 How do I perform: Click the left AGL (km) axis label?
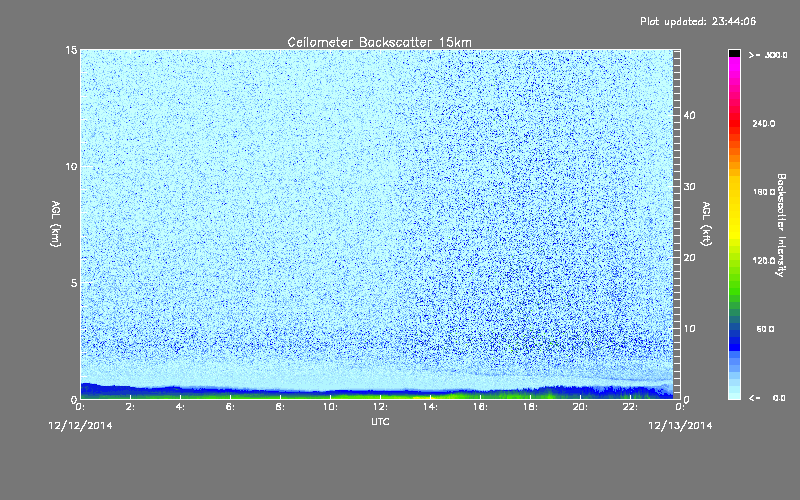point(56,223)
